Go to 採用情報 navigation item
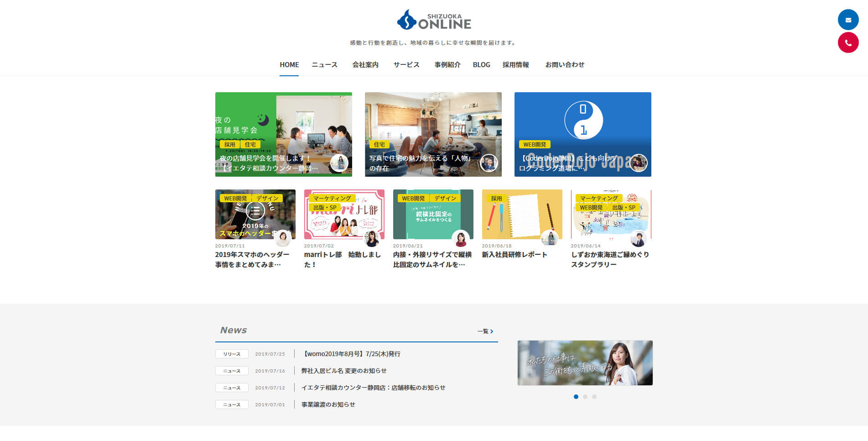This screenshot has width=868, height=441. tap(516, 65)
